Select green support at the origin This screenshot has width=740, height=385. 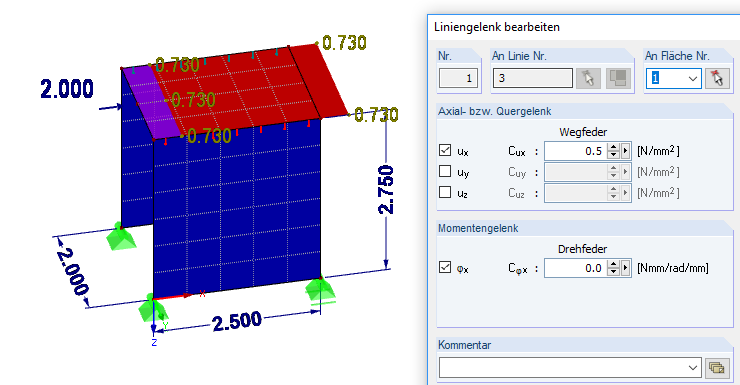(153, 309)
